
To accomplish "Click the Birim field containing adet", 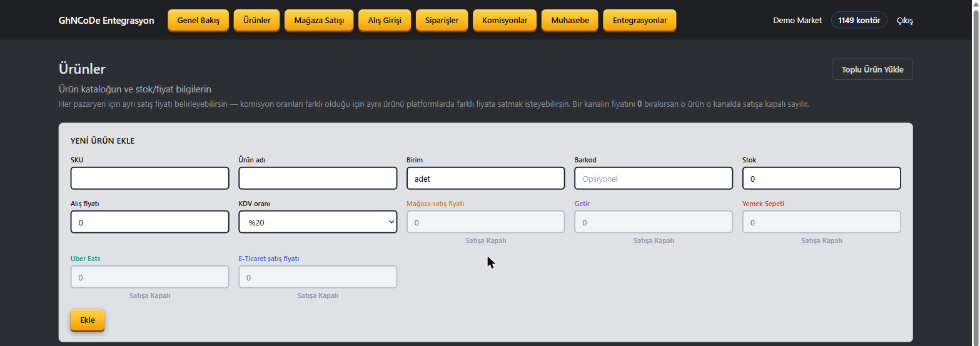I will [x=485, y=178].
